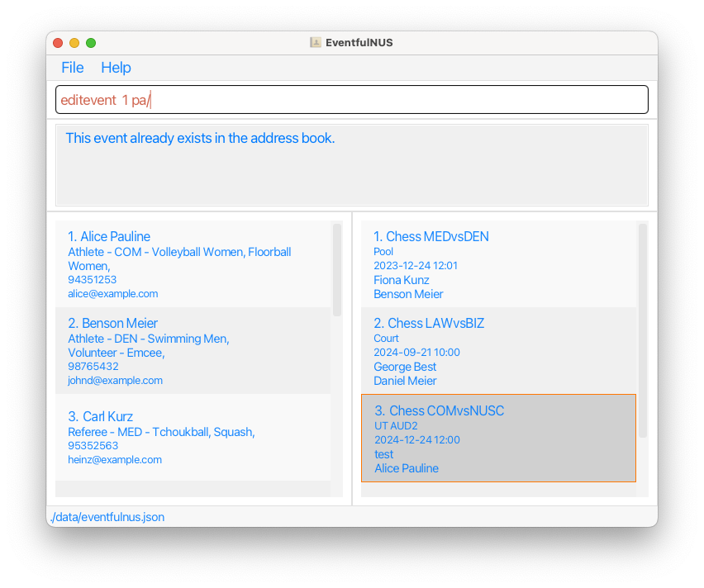Maximize the EventfulNUS window

(91, 43)
